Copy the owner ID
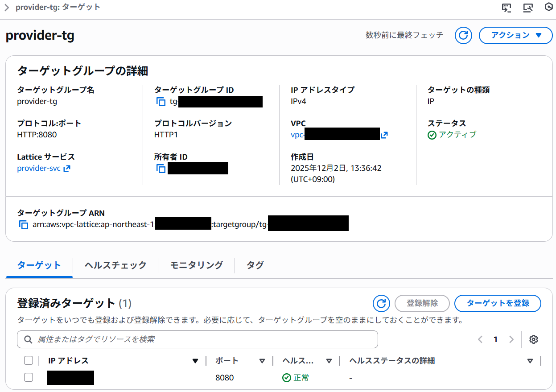556x392 pixels. (161, 169)
